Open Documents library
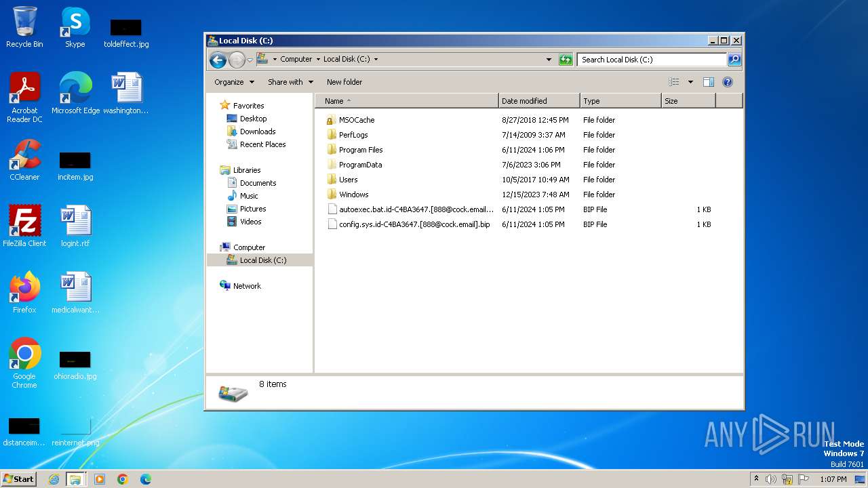This screenshot has height=488, width=868. point(258,183)
